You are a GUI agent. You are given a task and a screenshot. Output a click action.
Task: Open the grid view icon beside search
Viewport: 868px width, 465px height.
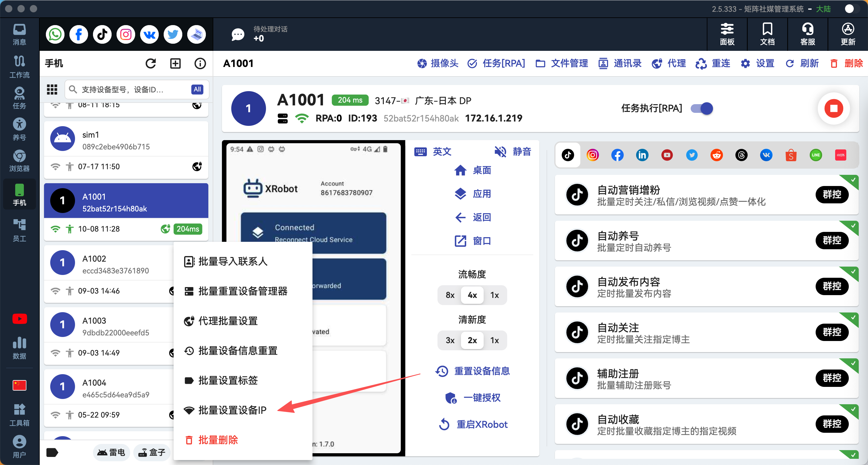tap(52, 89)
